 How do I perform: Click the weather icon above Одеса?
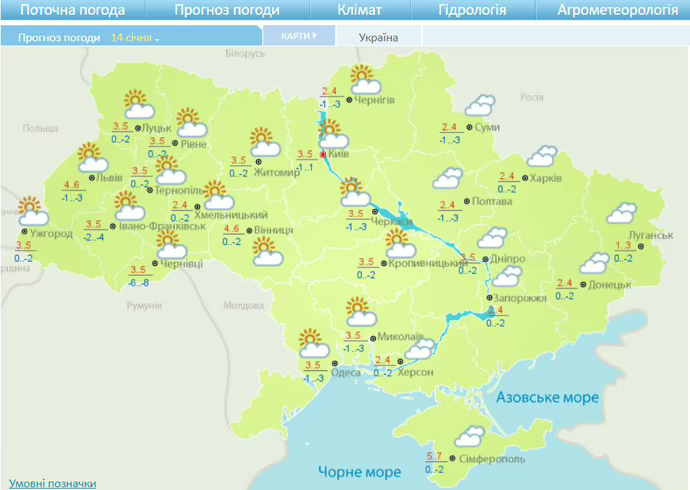[x=315, y=343]
